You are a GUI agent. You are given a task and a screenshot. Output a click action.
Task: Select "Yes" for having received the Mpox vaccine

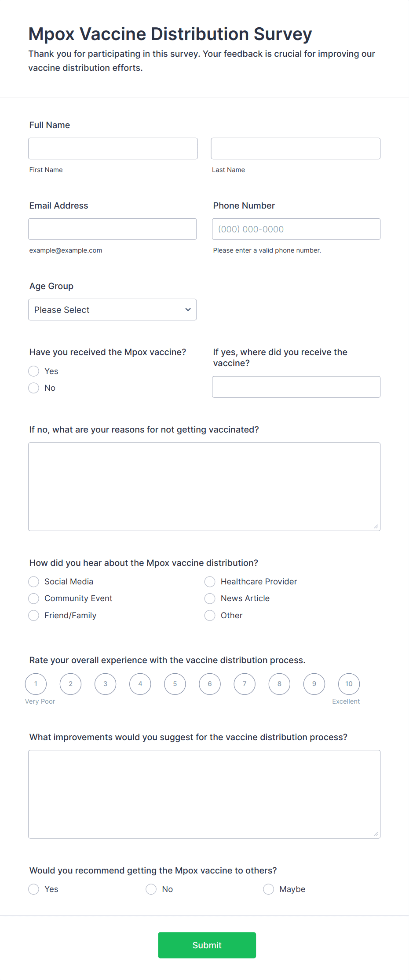[x=33, y=371]
